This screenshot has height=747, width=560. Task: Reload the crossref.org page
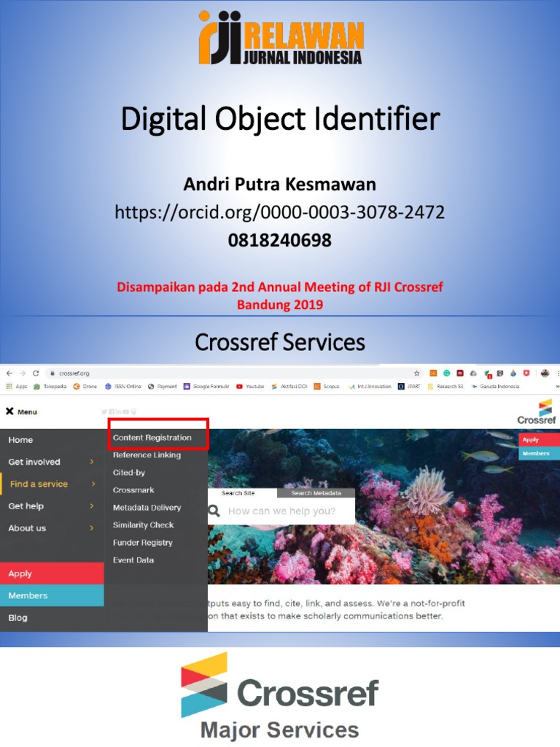[x=36, y=373]
